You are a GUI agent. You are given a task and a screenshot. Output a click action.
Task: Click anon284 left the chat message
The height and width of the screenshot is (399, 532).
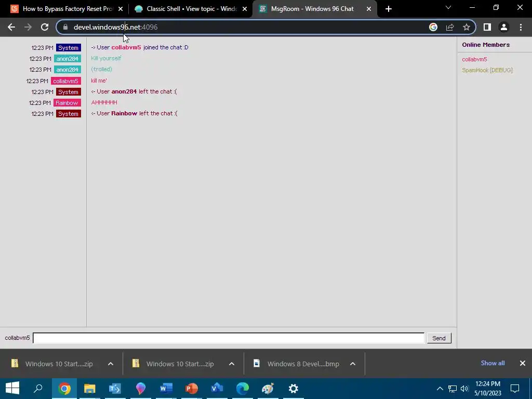(x=134, y=91)
